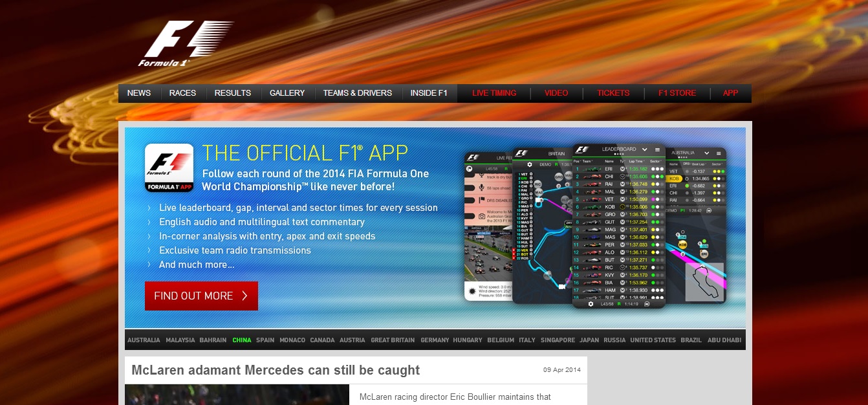The width and height of the screenshot is (868, 405).
Task: Visit the F1 STORE link
Action: [x=677, y=93]
